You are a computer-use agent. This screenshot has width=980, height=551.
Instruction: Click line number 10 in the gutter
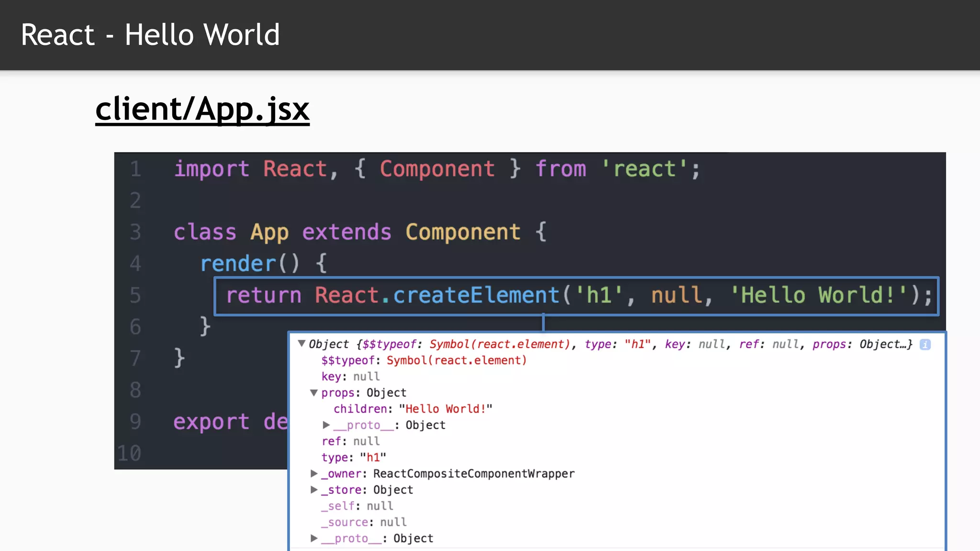[x=129, y=453]
